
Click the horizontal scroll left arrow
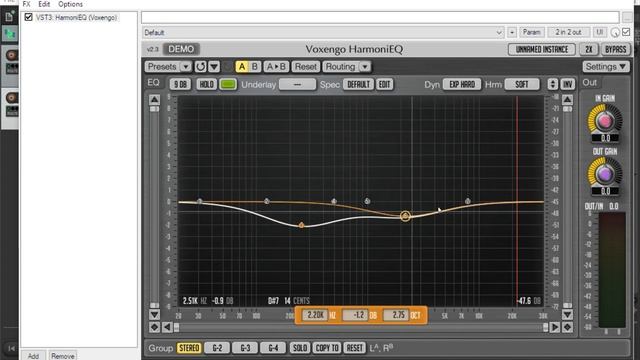coord(167,327)
